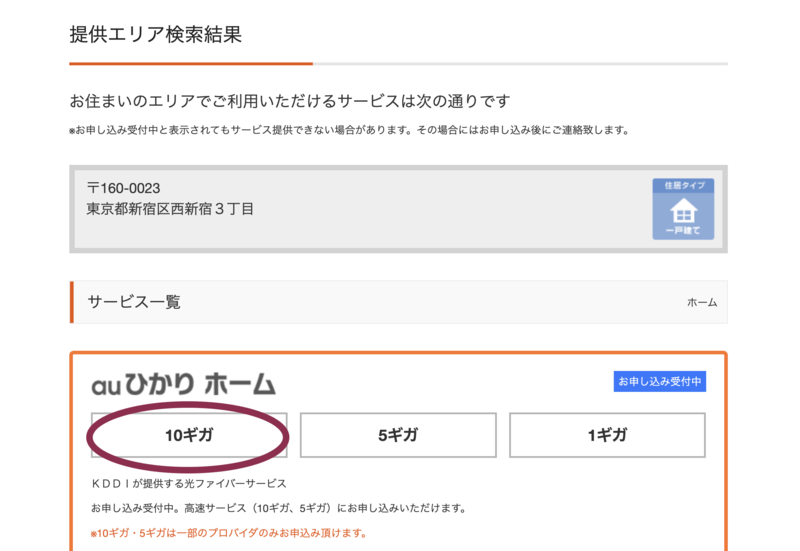The height and width of the screenshot is (551, 800).
Task: Click the KDDIが提供する光ファイバーサービス description
Action: 189,484
